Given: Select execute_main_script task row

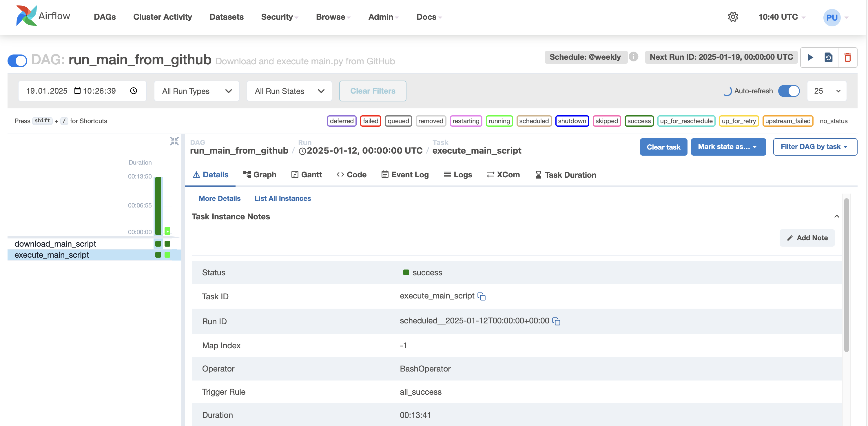Looking at the screenshot, I should click(94, 255).
